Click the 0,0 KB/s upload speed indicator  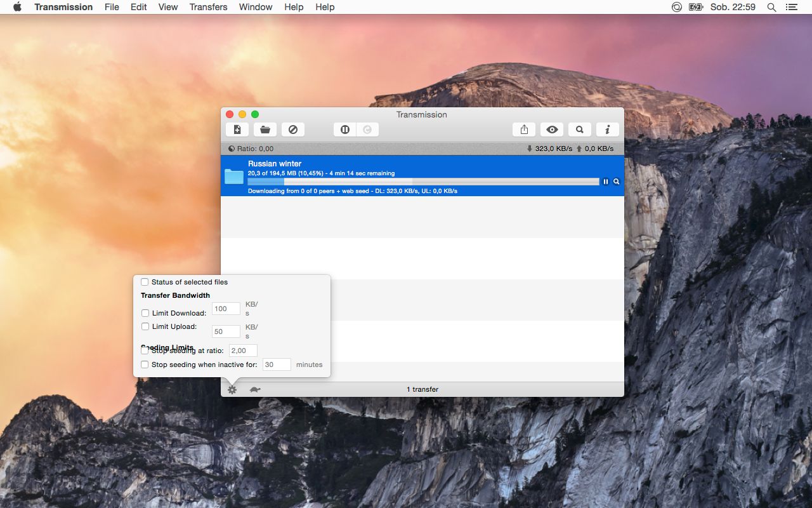pos(595,149)
